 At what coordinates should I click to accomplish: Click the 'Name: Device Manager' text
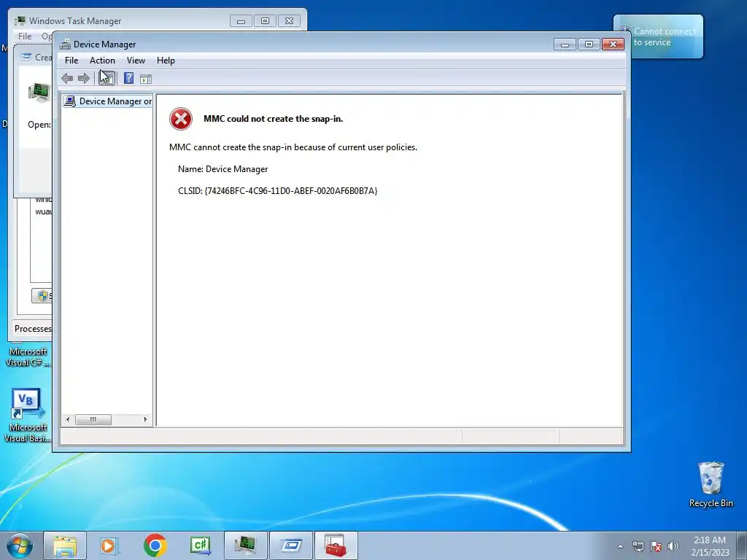coord(222,169)
